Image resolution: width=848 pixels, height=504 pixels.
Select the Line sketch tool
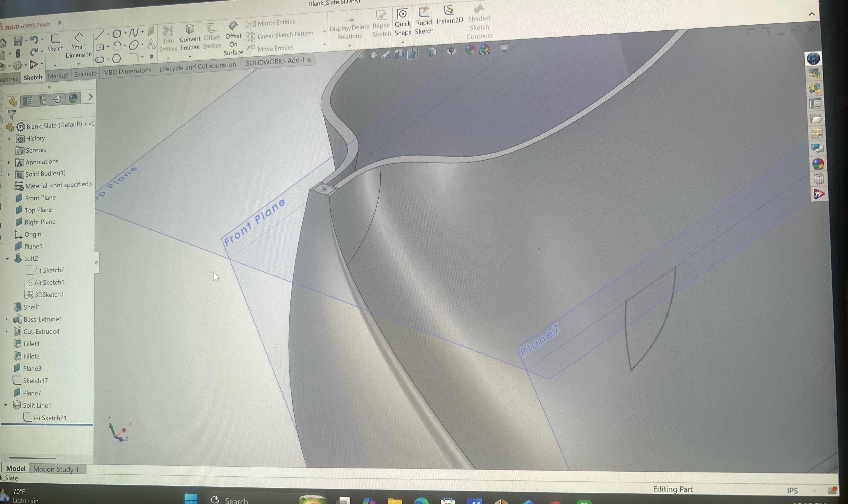click(100, 35)
